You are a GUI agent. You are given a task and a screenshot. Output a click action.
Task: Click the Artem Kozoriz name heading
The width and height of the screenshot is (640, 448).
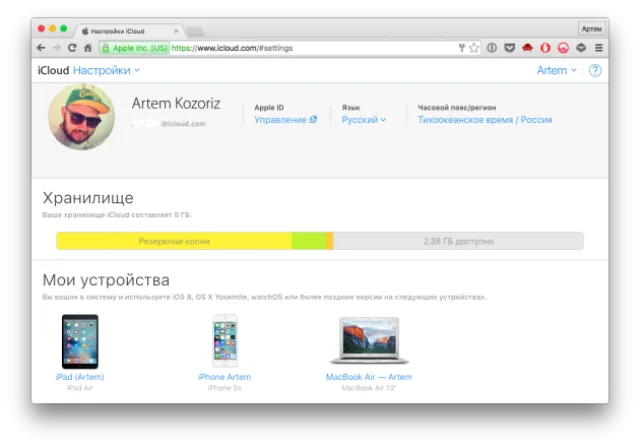pos(176,104)
